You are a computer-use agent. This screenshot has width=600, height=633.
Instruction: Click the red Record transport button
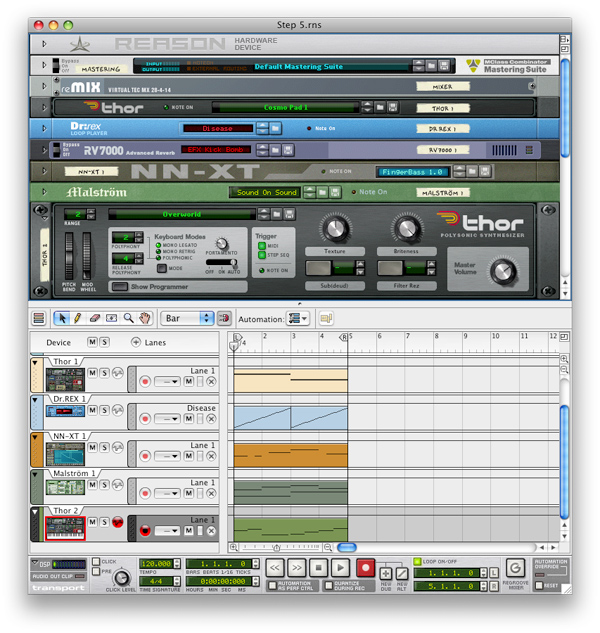365,568
